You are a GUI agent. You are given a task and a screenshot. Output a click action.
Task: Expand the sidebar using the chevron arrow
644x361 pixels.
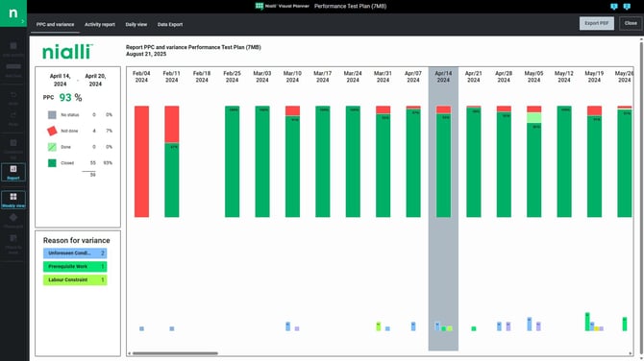23,21
